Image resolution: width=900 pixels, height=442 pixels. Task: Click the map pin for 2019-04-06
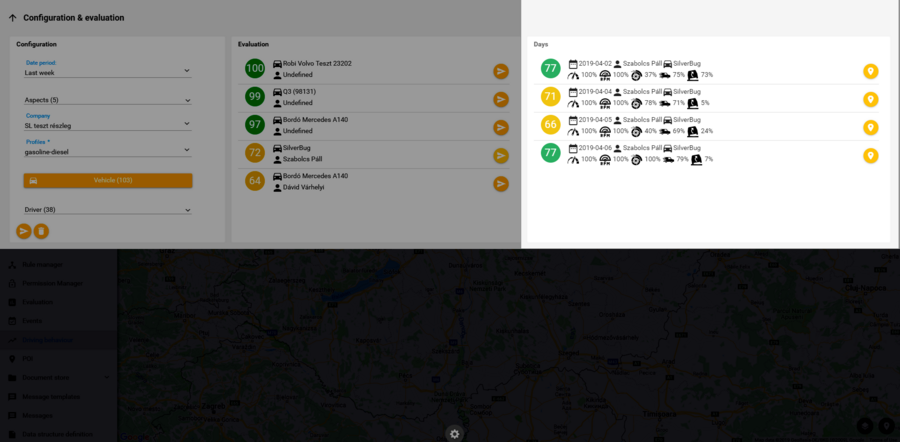[871, 155]
